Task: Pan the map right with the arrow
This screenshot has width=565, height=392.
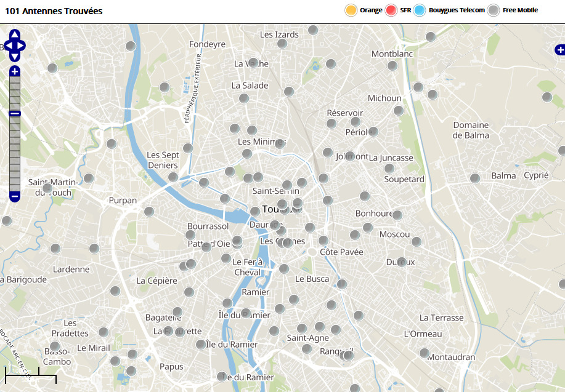Action: coord(22,46)
